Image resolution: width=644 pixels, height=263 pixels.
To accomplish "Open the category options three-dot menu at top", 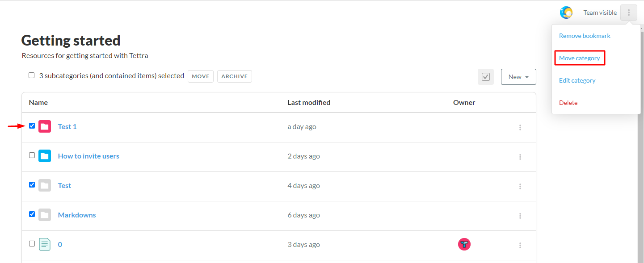I will click(629, 13).
